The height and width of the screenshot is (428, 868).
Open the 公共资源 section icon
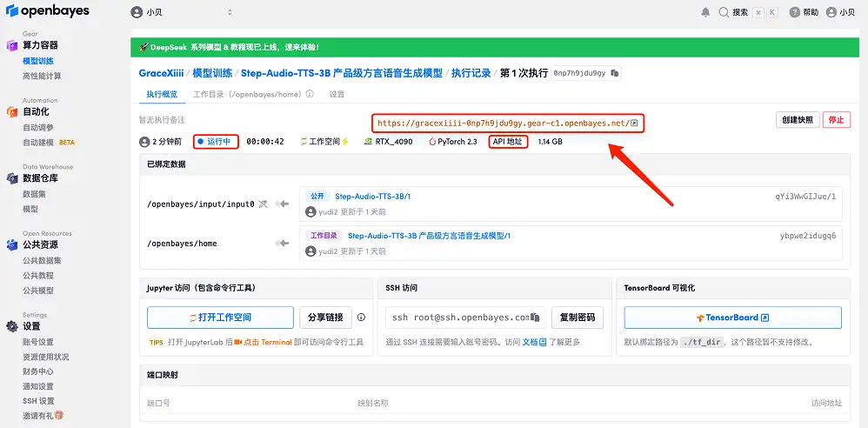(x=12, y=244)
